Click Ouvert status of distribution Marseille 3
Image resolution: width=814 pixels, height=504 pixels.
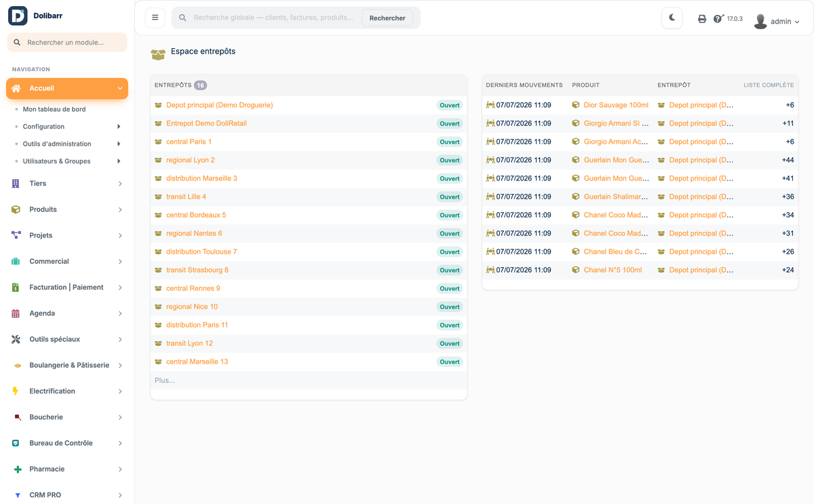click(x=449, y=178)
